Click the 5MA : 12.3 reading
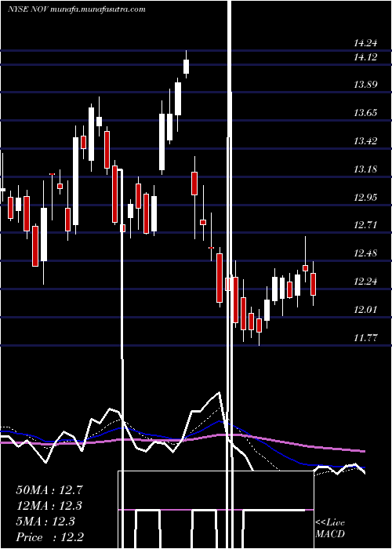Viewport: 392px width, 549px height. [x=45, y=522]
